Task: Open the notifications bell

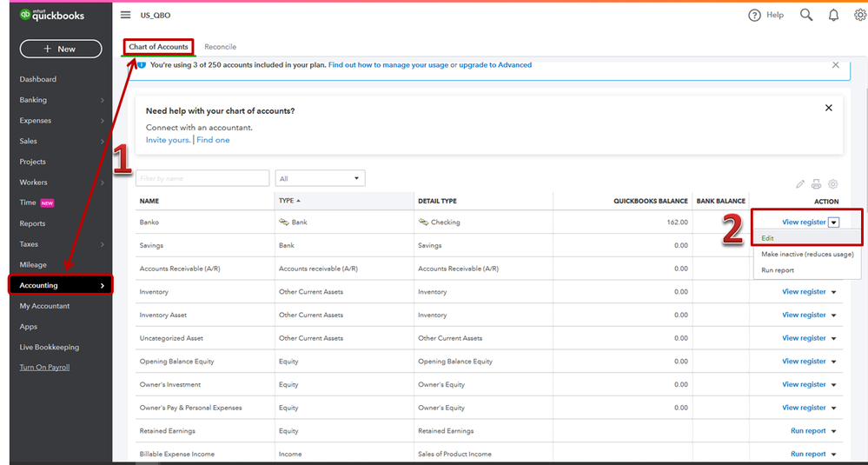Action: click(833, 16)
